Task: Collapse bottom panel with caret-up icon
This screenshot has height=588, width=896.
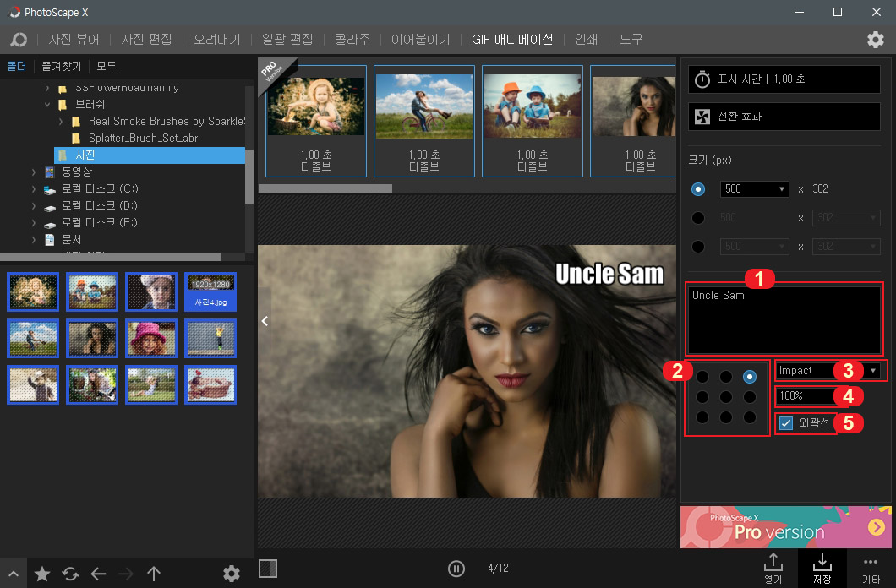Action: tap(14, 574)
